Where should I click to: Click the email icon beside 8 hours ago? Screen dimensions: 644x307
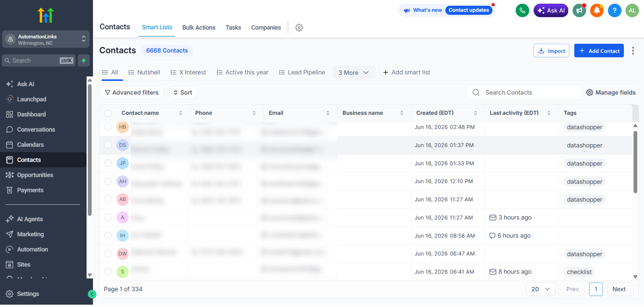(493, 272)
